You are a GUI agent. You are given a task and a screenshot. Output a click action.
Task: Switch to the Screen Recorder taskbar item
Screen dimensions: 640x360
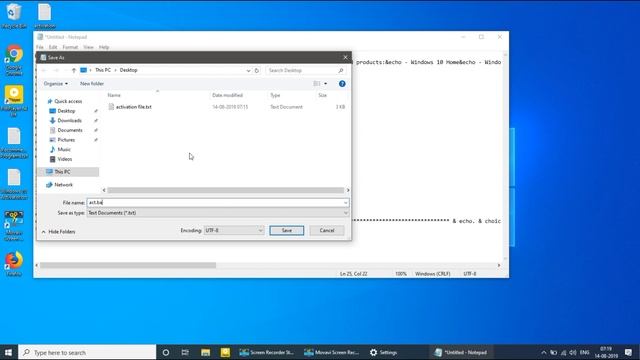(267, 352)
